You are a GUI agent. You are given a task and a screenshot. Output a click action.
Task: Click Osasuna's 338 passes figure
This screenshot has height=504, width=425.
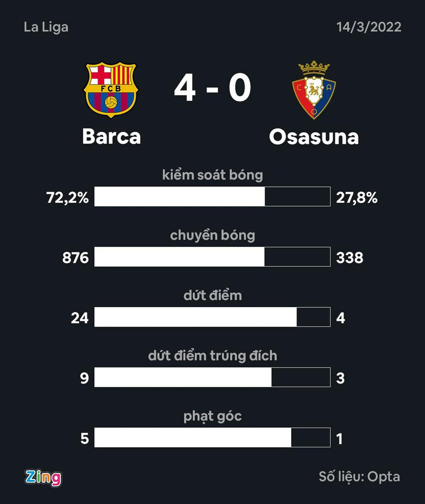tap(350, 258)
